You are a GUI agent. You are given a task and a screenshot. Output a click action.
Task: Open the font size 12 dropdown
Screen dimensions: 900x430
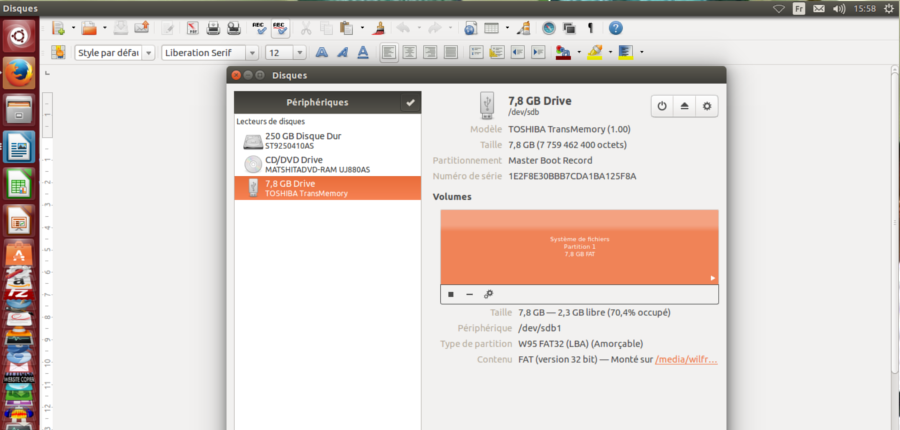click(300, 52)
